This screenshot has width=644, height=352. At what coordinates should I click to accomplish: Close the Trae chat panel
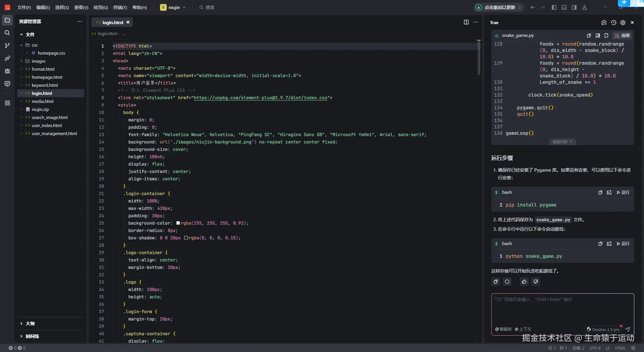[x=632, y=22]
